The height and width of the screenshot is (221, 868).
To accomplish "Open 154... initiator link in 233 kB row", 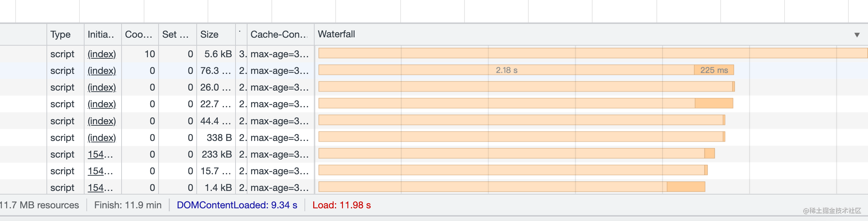I will coord(100,154).
